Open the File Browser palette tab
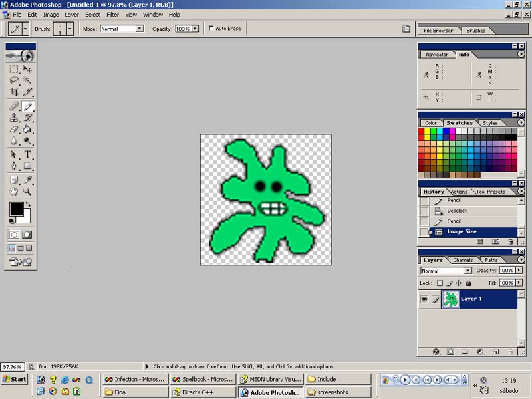This screenshot has height=399, width=532. (438, 31)
